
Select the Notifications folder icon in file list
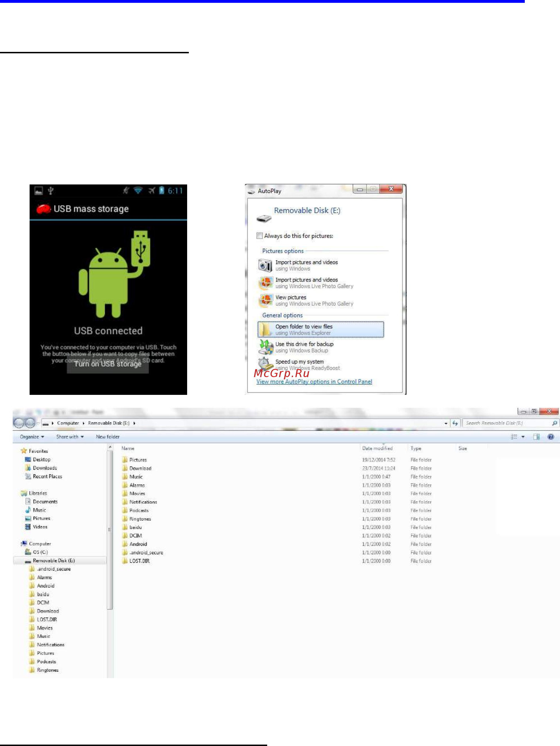click(x=125, y=502)
